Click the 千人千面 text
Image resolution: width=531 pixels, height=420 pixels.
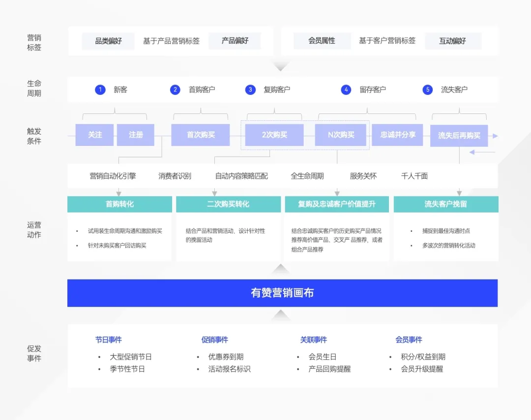coord(414,176)
